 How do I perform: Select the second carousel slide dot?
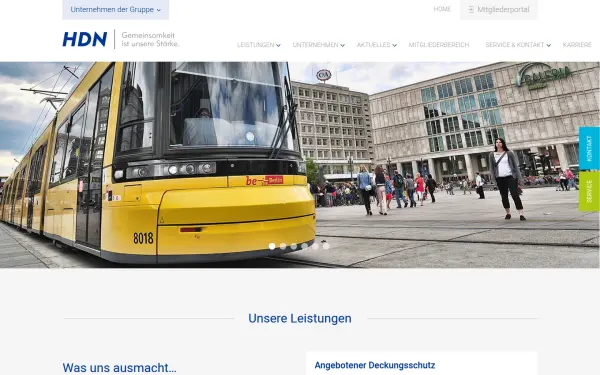click(x=283, y=246)
